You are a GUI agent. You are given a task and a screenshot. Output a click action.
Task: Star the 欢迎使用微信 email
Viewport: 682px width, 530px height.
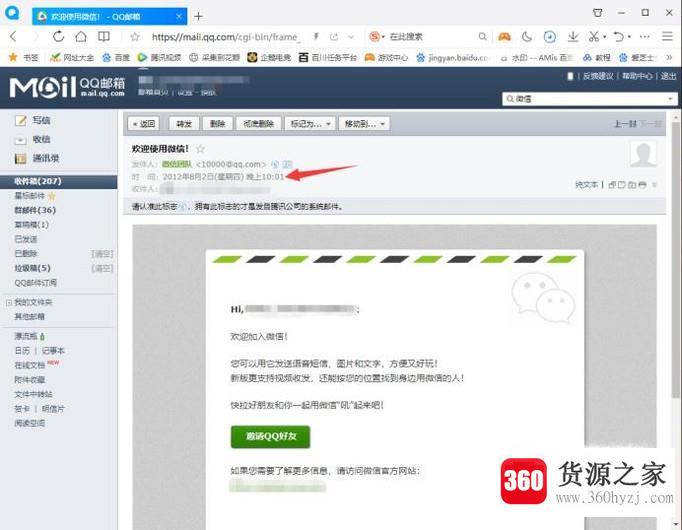tap(200, 149)
